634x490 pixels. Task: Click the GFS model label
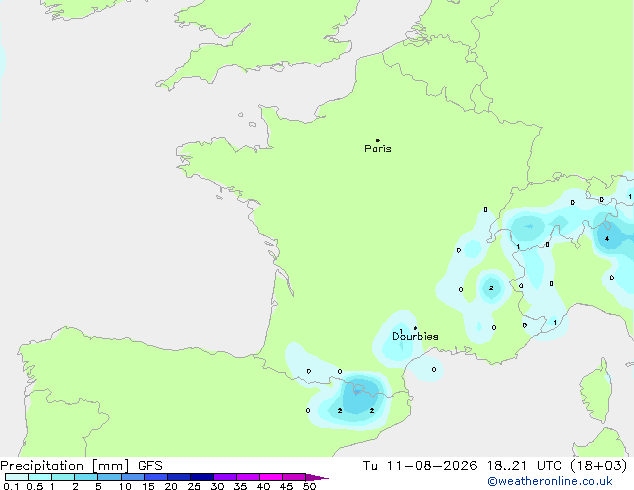pyautogui.click(x=150, y=466)
